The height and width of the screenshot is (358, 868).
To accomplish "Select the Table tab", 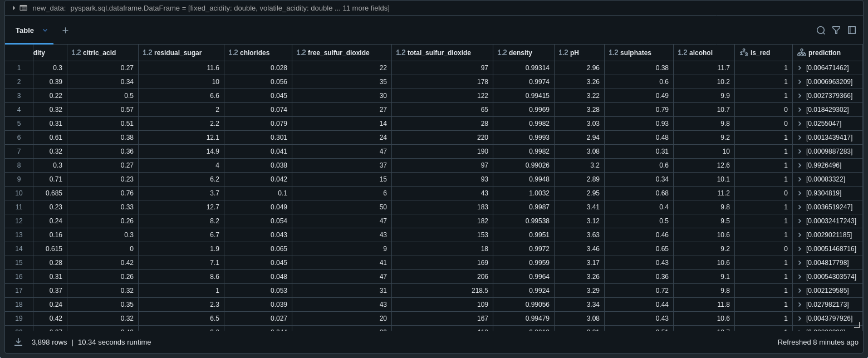I will click(24, 31).
